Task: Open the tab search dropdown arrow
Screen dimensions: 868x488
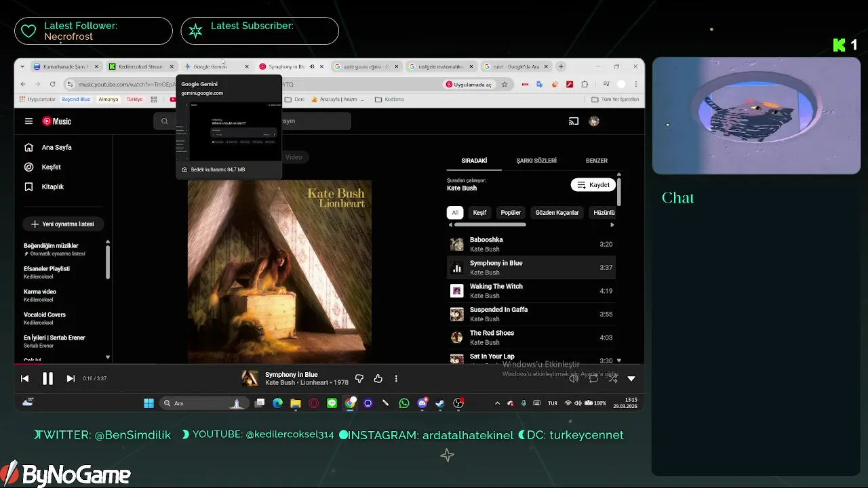Action: [22, 66]
